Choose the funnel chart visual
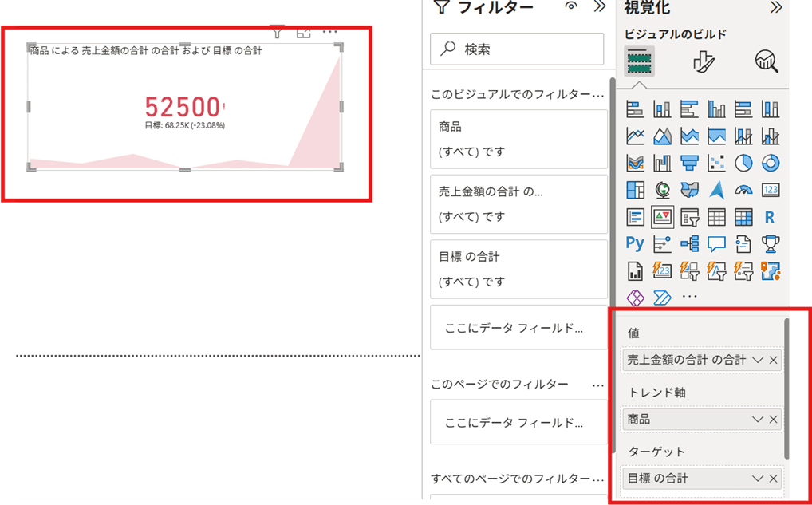Screen dimensions: 812x505 pyautogui.click(x=689, y=163)
